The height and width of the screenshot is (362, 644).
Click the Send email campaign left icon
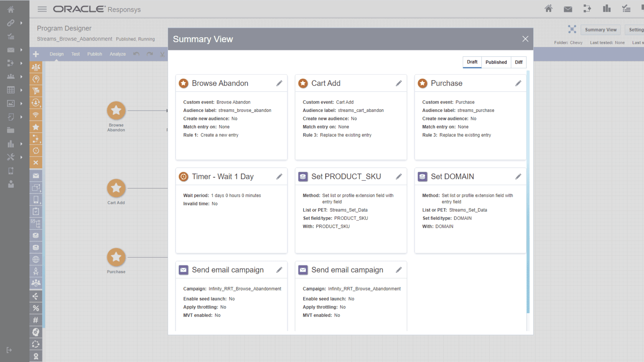click(x=183, y=269)
